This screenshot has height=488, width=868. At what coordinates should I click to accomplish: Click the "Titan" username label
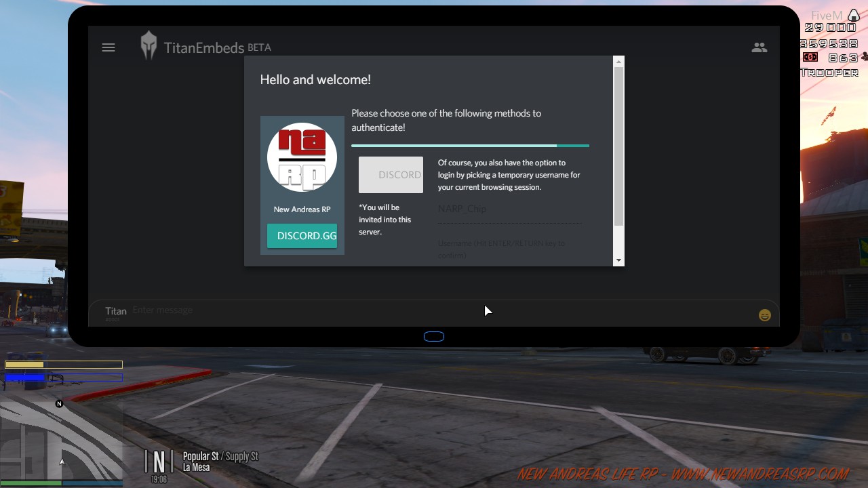(x=116, y=311)
